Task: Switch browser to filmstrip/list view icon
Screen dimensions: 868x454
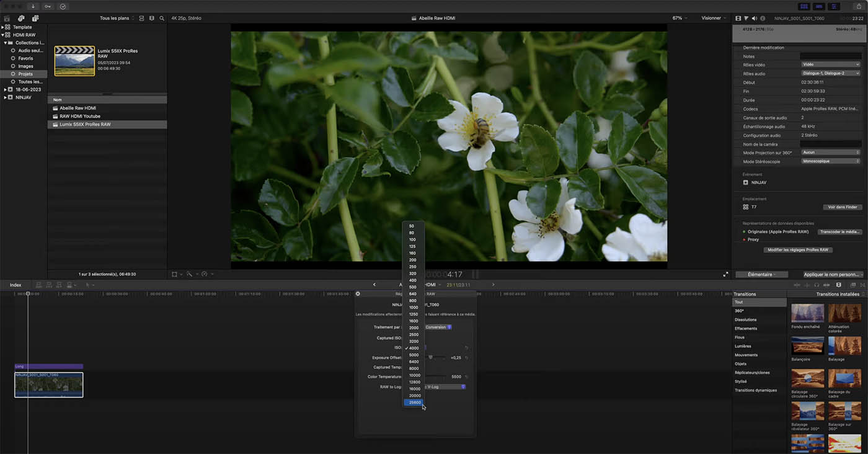Action: coord(152,18)
